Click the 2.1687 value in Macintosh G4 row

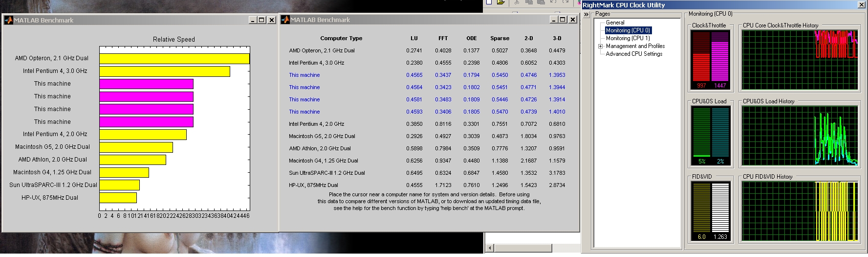(x=529, y=161)
